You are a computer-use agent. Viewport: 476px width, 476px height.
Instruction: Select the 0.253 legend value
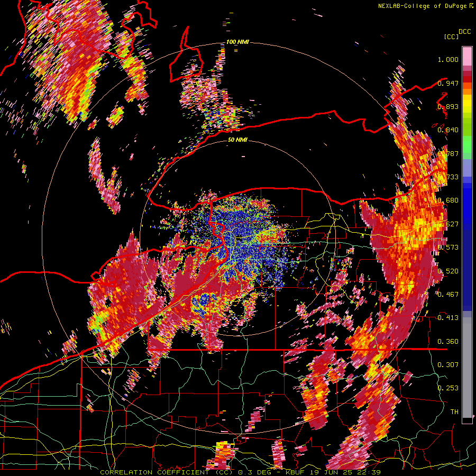tap(448, 388)
